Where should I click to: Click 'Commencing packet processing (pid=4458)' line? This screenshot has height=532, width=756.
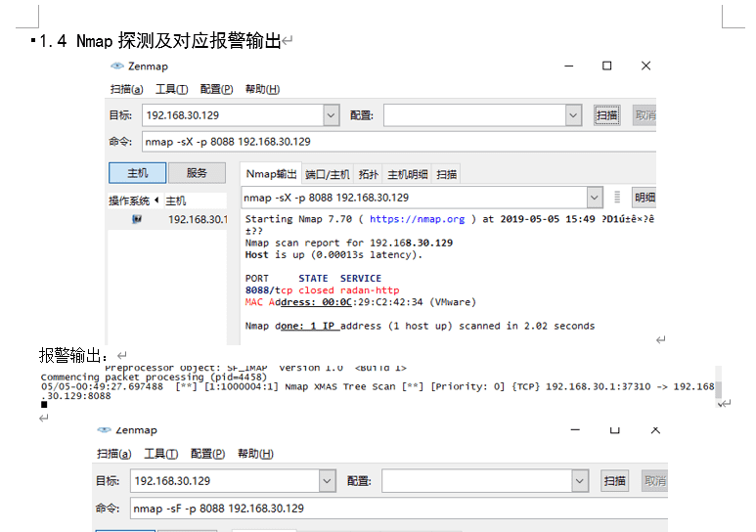[154, 377]
